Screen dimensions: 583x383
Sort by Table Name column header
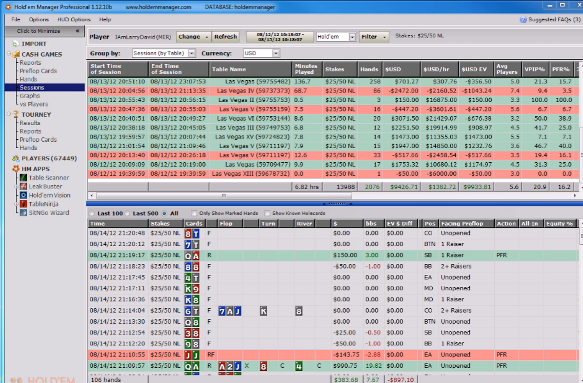pos(250,69)
